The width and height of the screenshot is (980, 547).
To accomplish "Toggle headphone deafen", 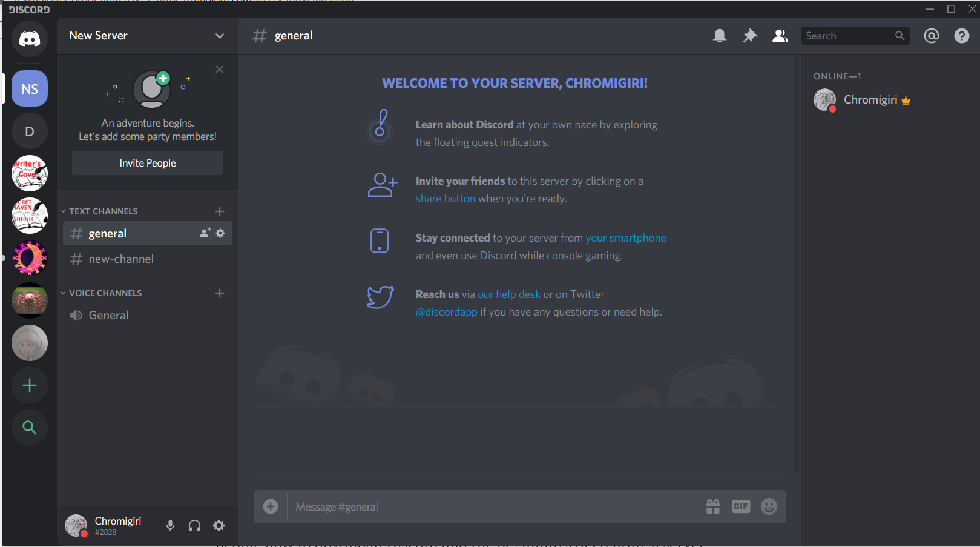I will point(194,525).
